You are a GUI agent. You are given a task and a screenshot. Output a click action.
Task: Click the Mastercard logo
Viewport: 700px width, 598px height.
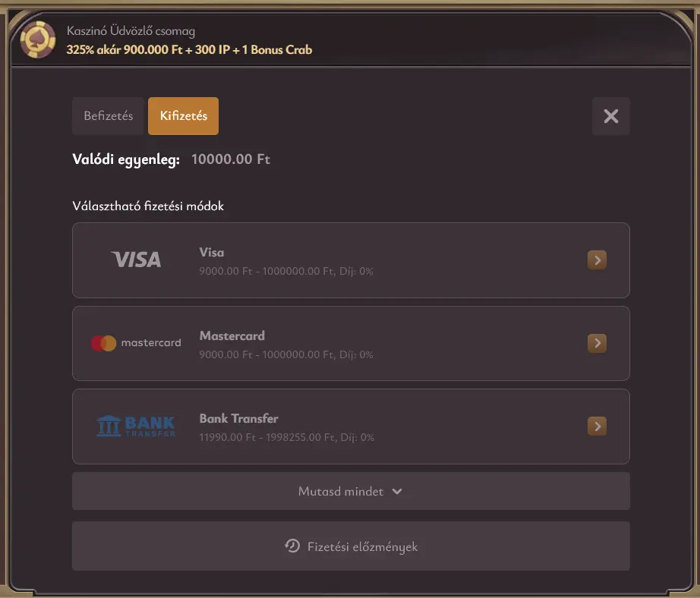pyautogui.click(x=136, y=343)
